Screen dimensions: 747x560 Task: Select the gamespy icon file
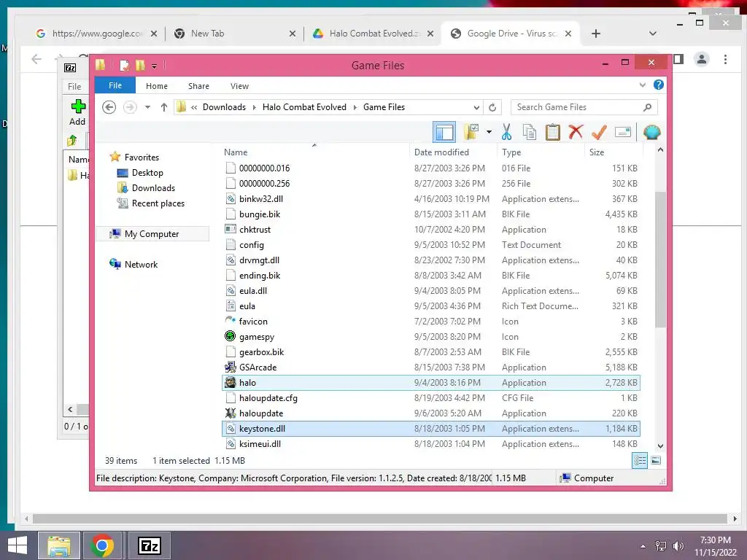(x=430, y=337)
